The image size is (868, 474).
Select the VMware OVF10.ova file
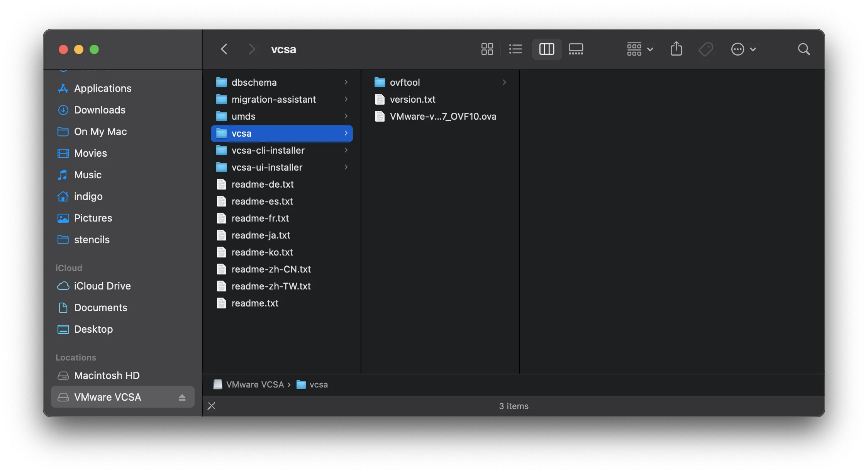(442, 116)
